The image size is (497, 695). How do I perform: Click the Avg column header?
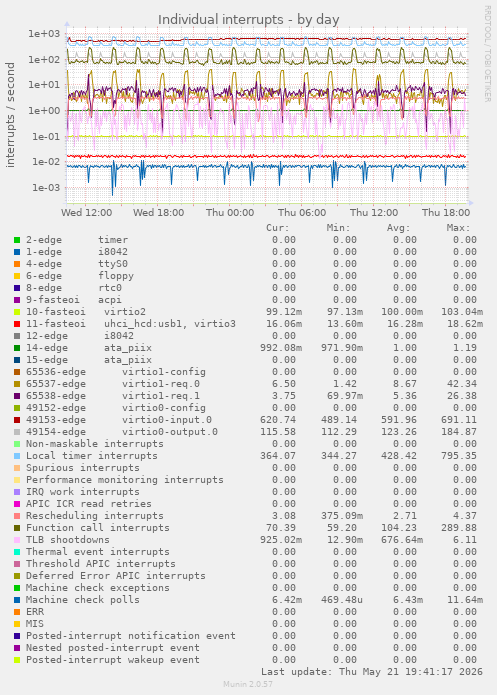tap(399, 228)
